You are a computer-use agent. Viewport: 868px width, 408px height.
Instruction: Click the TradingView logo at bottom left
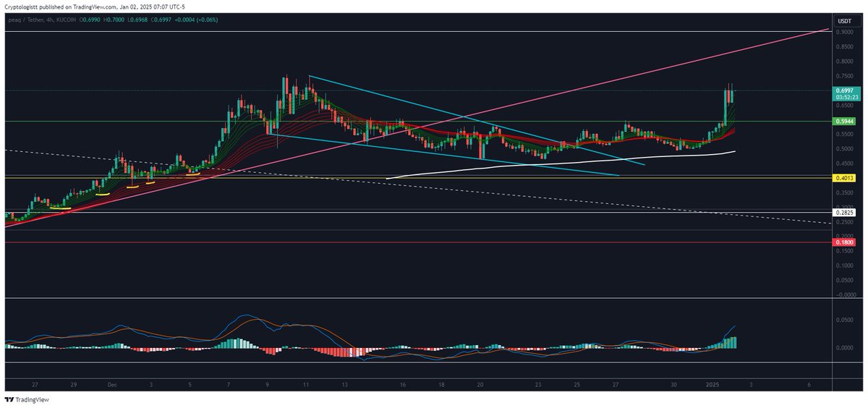pos(26,399)
